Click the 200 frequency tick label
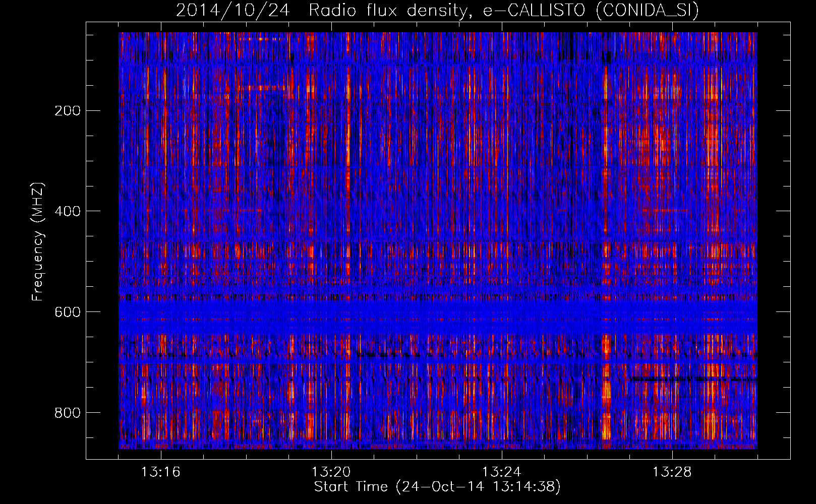This screenshot has height=504, width=816. tap(68, 110)
